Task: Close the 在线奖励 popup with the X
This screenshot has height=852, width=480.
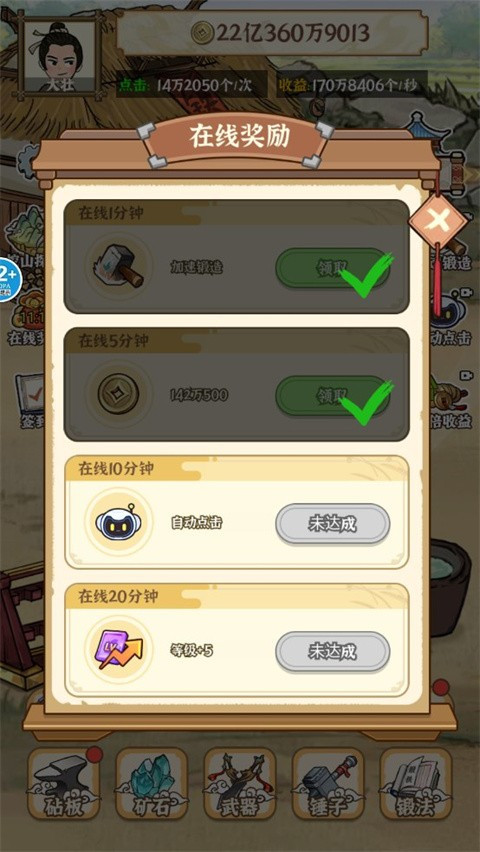Action: click(438, 221)
